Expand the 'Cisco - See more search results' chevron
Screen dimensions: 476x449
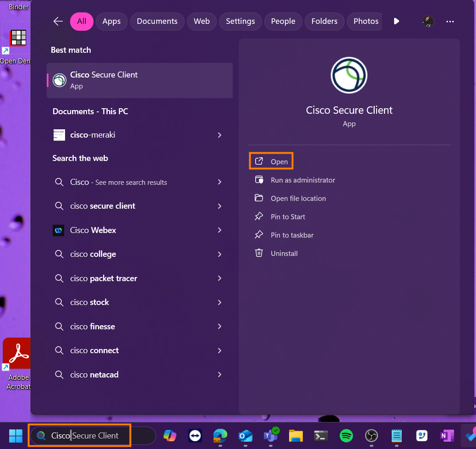click(219, 182)
